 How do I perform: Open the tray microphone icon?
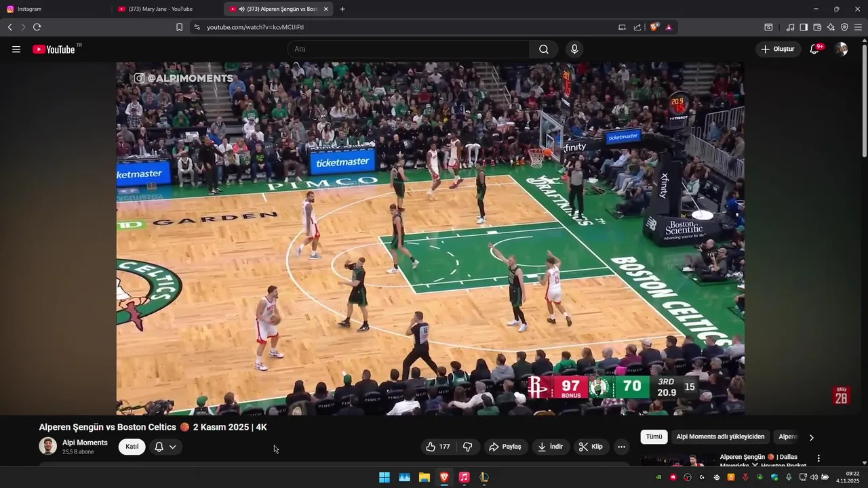point(788,477)
